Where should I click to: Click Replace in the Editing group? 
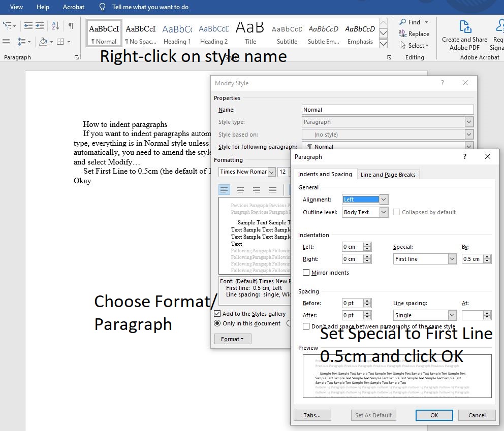414,34
